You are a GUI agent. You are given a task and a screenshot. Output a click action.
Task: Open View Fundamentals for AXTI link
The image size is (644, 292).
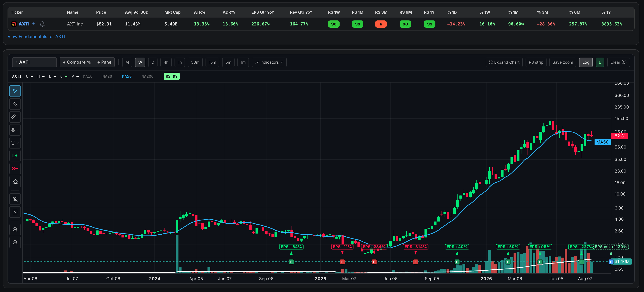[x=36, y=37]
